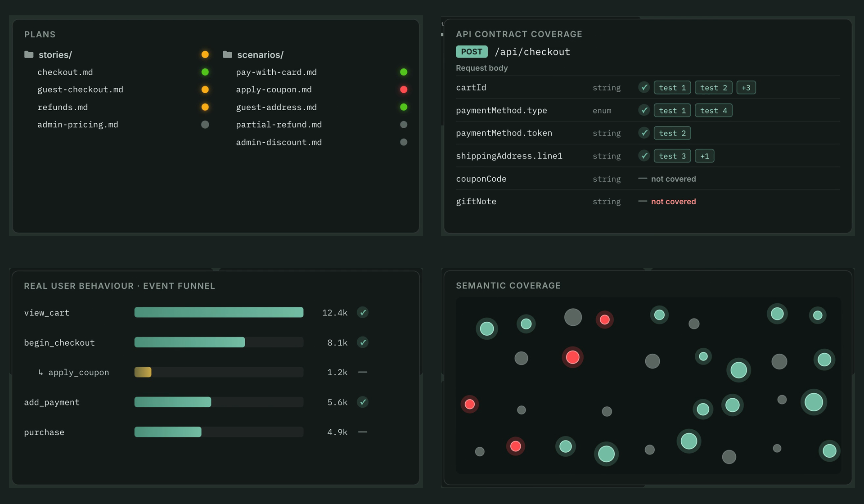864x504 pixels.
Task: Open the partial-refund.md scenario
Action: coord(279,125)
